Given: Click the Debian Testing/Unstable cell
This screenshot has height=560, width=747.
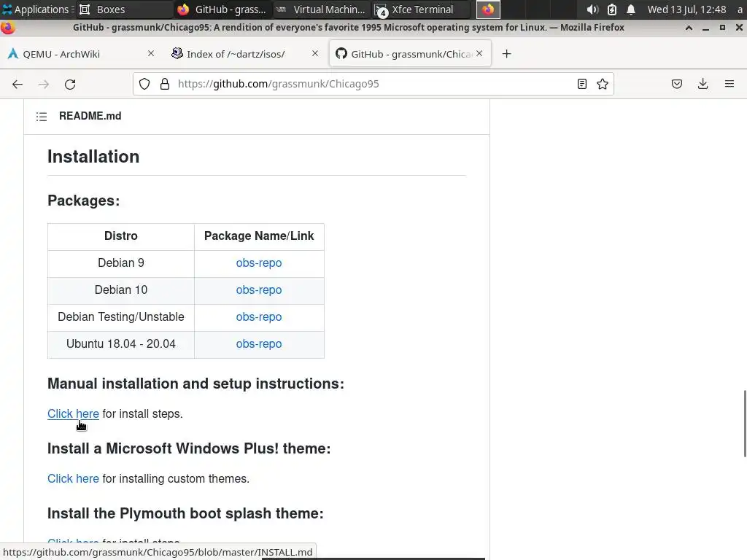Looking at the screenshot, I should pos(121,317).
